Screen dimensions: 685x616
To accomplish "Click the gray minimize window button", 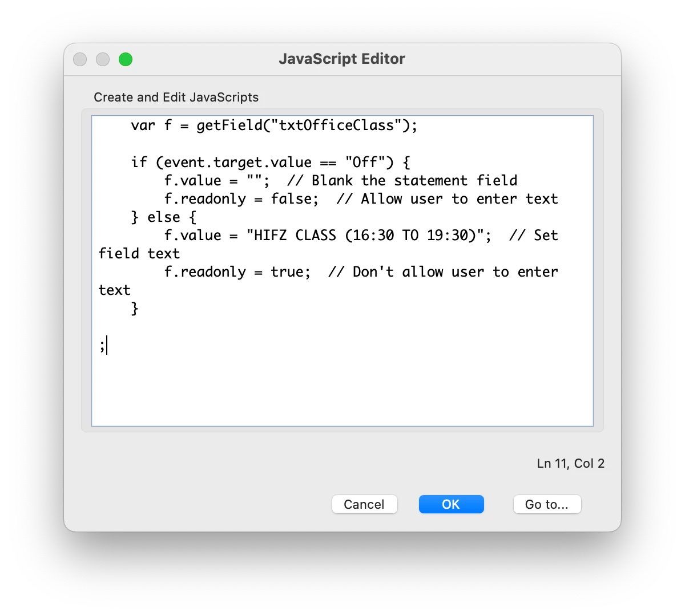I will (103, 59).
